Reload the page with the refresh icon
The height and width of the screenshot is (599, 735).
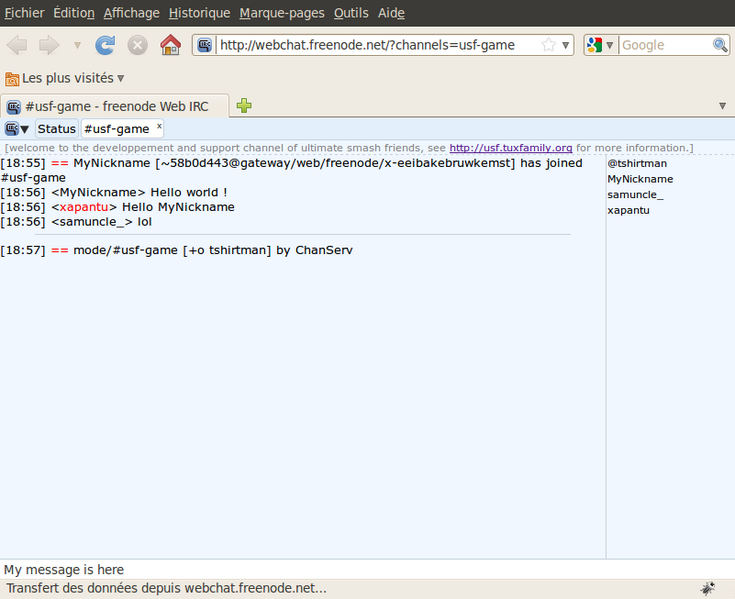point(105,45)
